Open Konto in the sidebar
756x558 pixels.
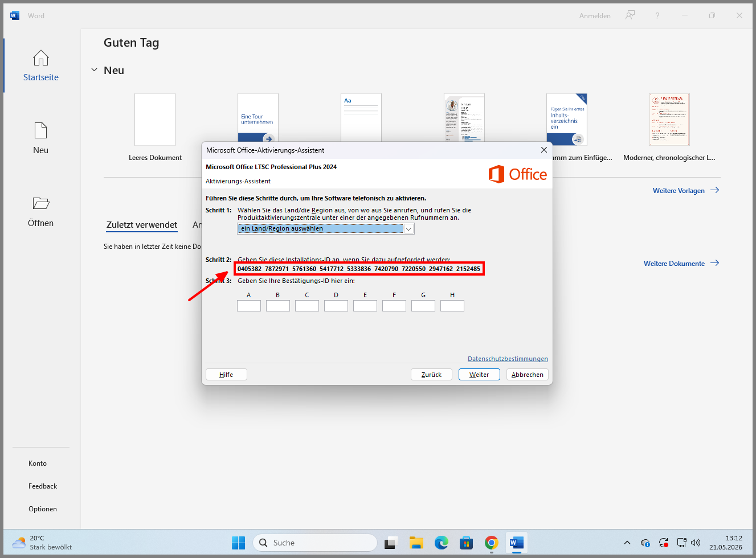[38, 463]
